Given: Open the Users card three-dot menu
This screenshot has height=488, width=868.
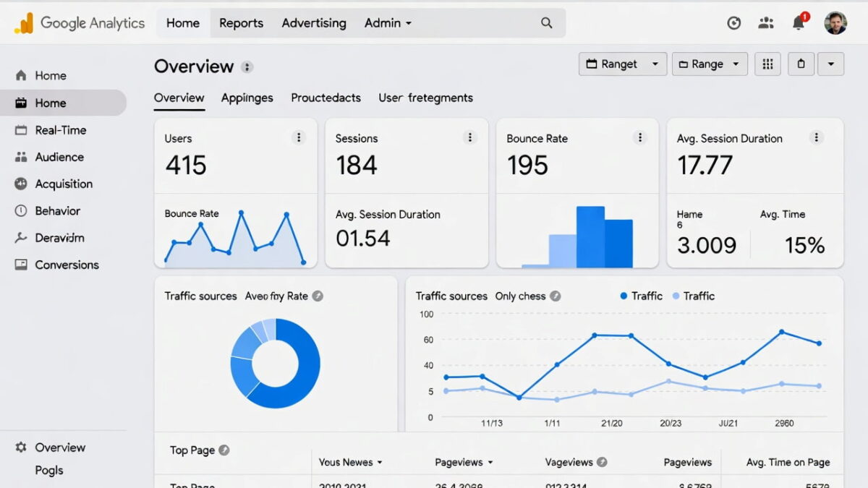Looking at the screenshot, I should click(299, 138).
